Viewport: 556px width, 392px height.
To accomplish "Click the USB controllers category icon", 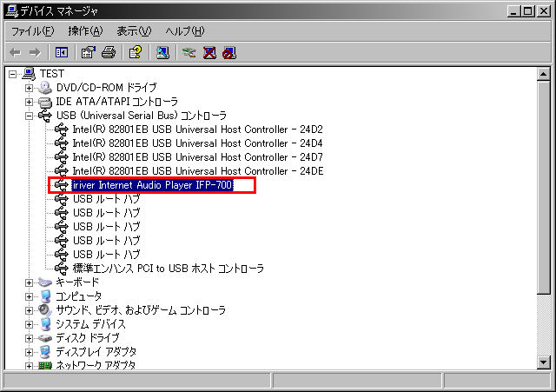I will pos(45,116).
